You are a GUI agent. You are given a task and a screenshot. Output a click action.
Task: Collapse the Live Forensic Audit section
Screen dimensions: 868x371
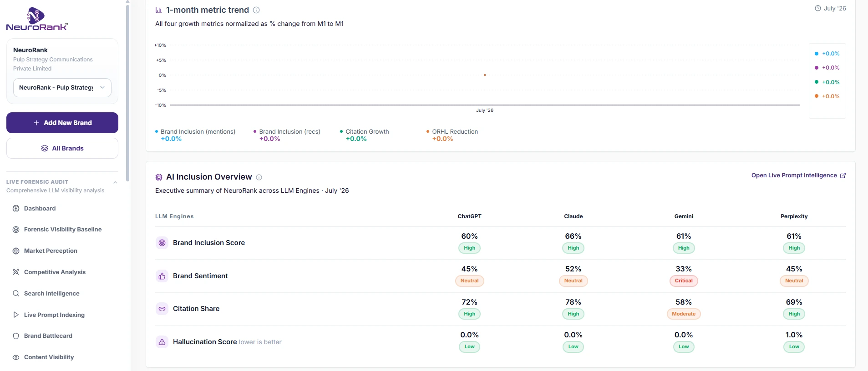coord(115,182)
